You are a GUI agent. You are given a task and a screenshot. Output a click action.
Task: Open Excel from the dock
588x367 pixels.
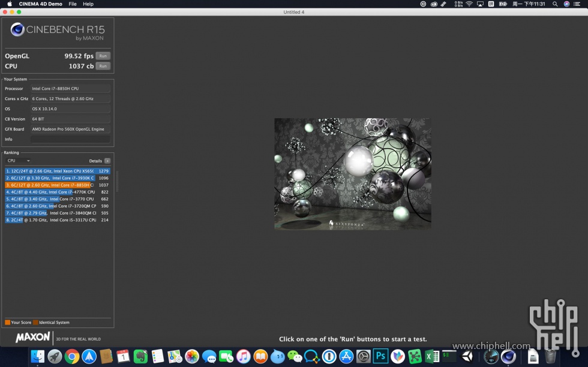pyautogui.click(x=432, y=356)
